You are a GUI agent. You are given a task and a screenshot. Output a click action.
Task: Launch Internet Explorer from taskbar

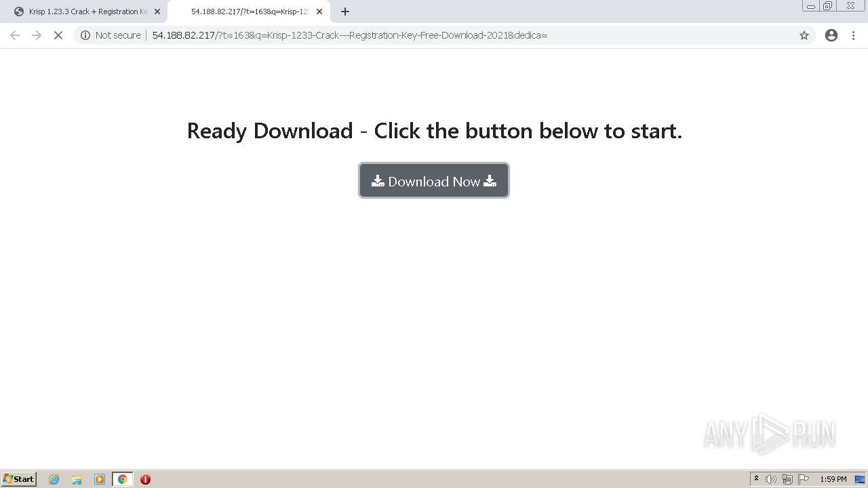pos(54,479)
